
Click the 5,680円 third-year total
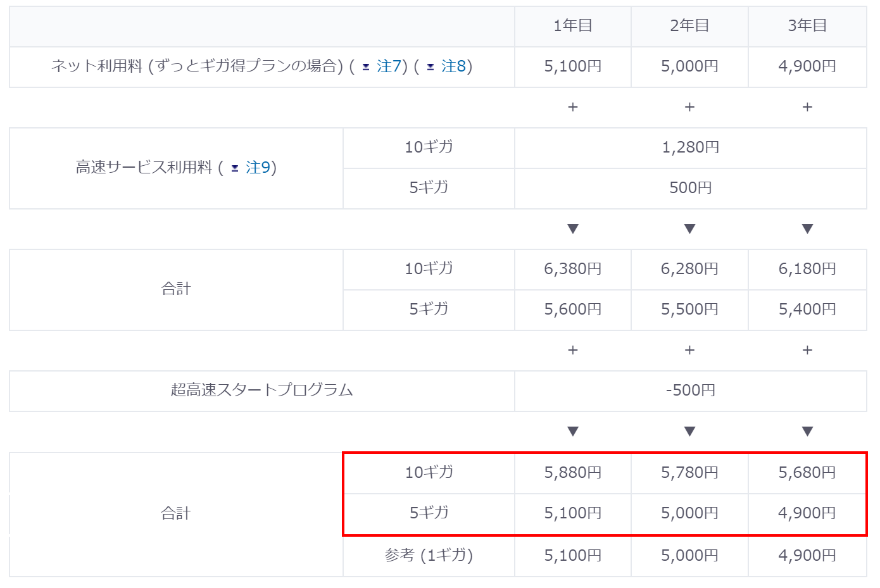click(807, 473)
